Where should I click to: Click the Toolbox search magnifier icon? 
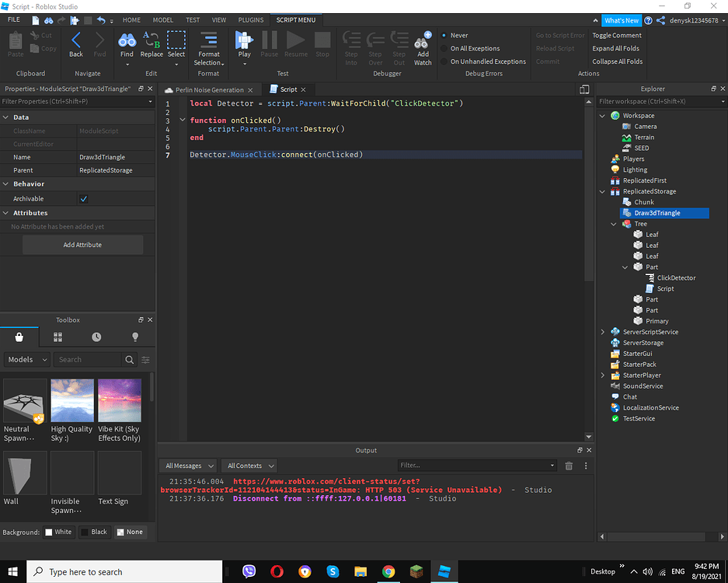pyautogui.click(x=130, y=360)
